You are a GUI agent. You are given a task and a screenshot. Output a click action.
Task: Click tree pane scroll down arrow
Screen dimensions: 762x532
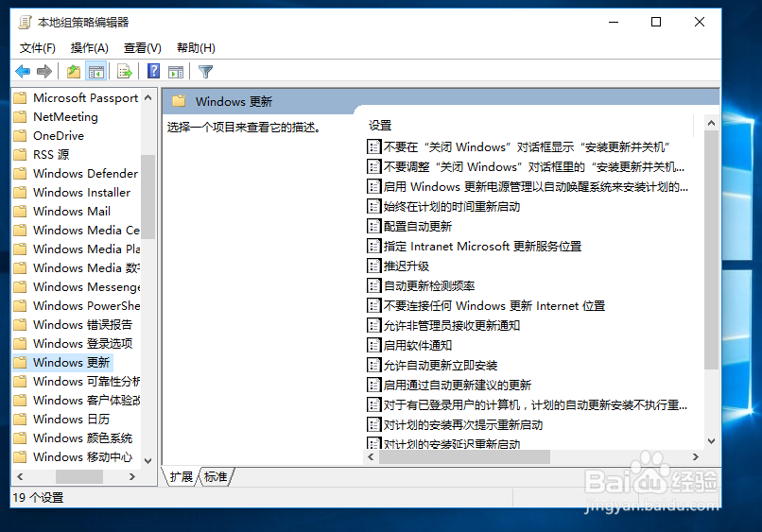click(148, 460)
